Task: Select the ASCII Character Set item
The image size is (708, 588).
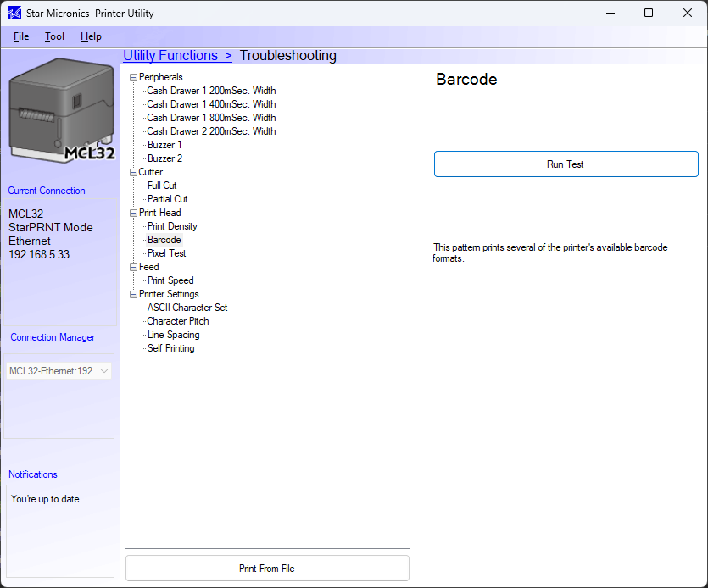Action: tap(187, 308)
